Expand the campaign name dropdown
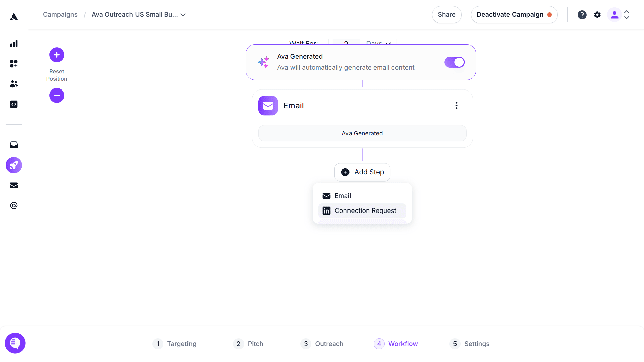This screenshot has height=362, width=644. (183, 15)
